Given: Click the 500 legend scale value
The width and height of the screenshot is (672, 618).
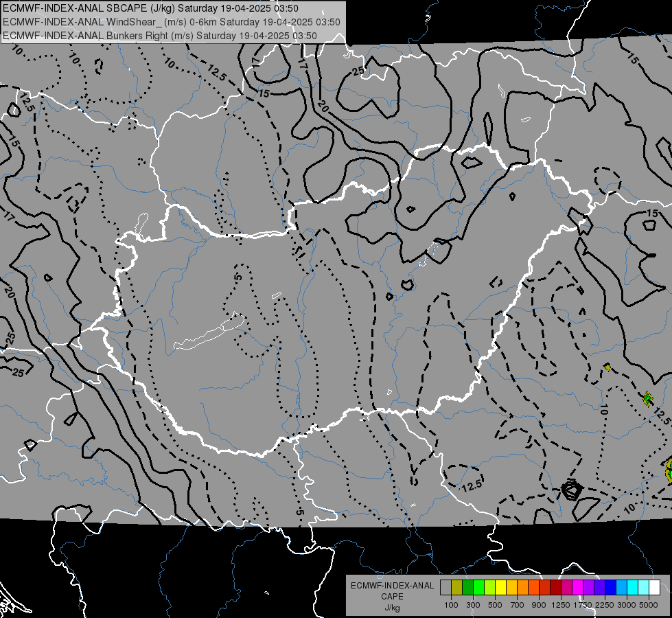Looking at the screenshot, I should tap(495, 605).
